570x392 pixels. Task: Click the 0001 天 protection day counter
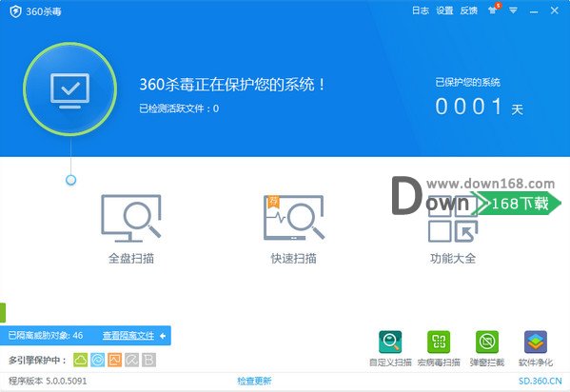click(x=479, y=107)
